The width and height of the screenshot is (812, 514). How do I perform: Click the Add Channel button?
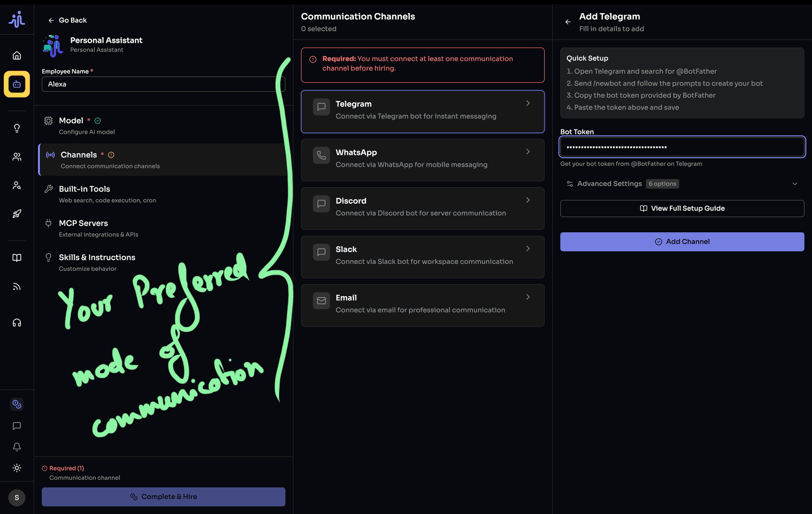tap(682, 242)
